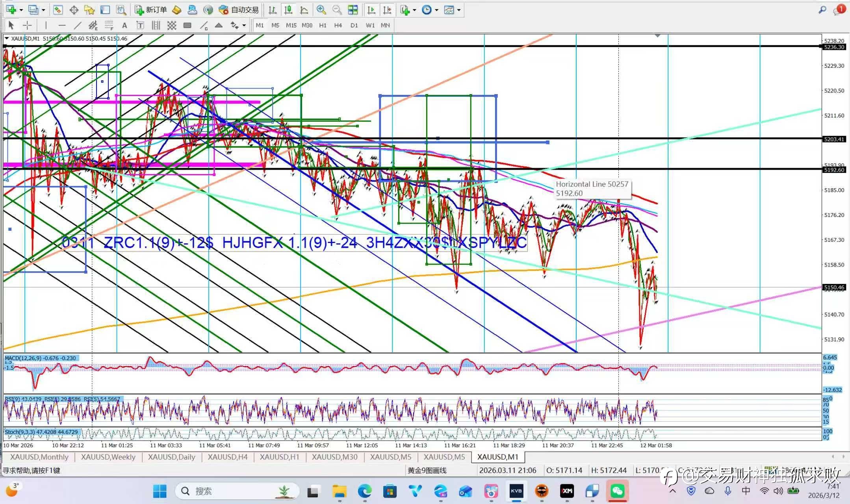Draw a vertical line tool
Screen dimensions: 850x504
(x=46, y=26)
